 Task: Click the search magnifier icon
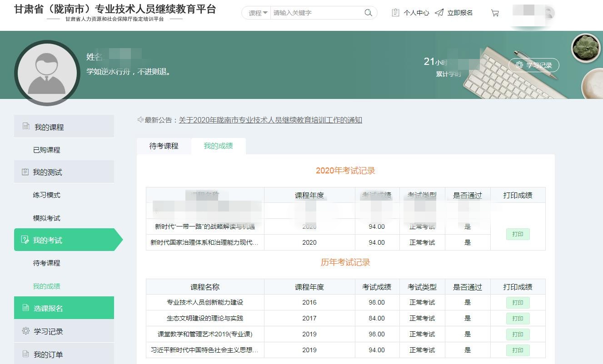(368, 13)
